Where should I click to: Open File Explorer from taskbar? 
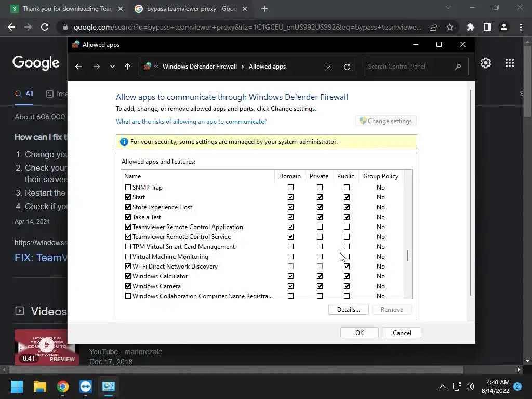click(x=39, y=387)
